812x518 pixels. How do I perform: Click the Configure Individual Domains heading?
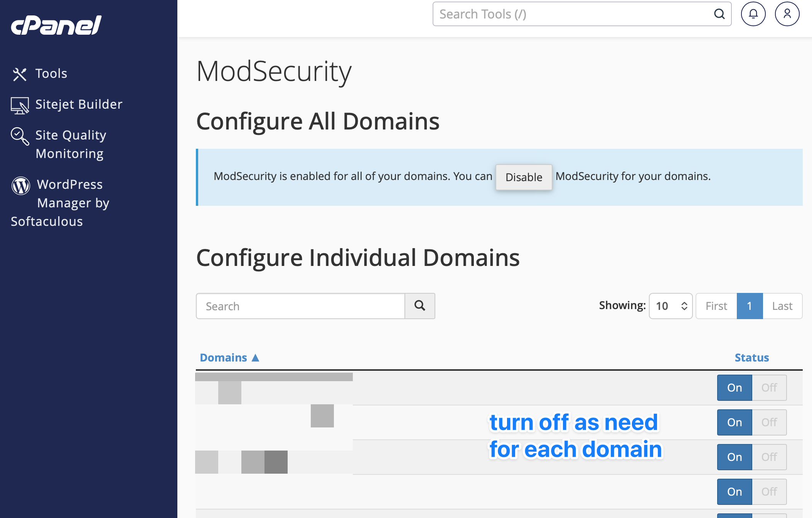coord(358,258)
